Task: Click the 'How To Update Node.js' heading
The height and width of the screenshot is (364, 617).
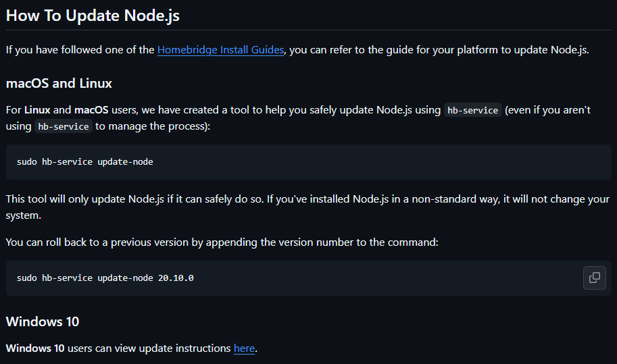Action: pyautogui.click(x=93, y=16)
